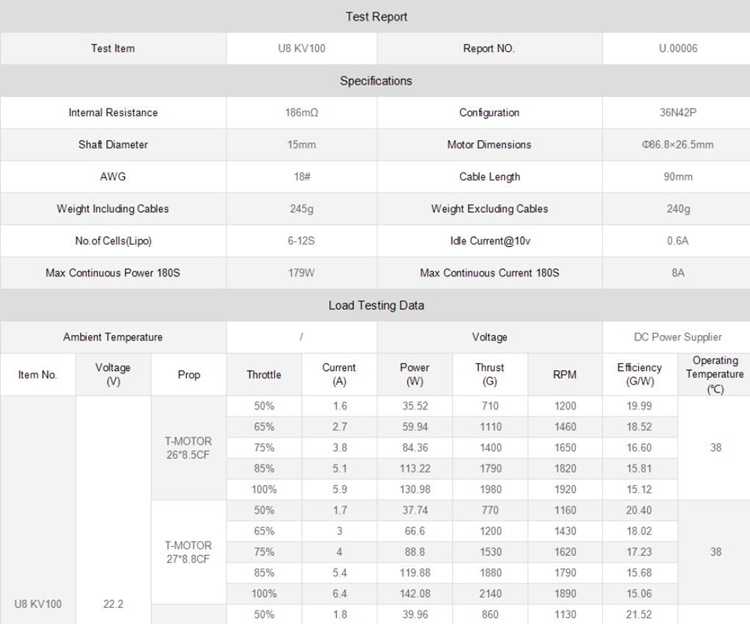This screenshot has width=750, height=624.
Task: Click the 'Motor Dimensions' label
Action: [489, 145]
